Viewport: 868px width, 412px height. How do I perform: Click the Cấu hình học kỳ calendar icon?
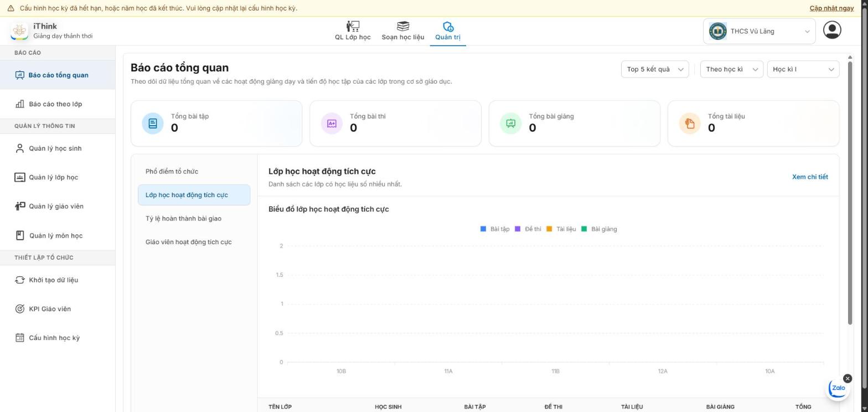click(20, 338)
